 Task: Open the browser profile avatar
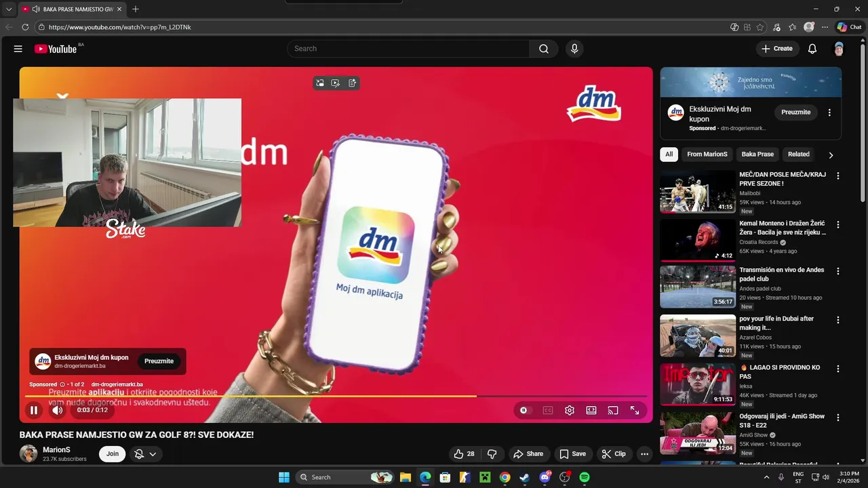[808, 27]
